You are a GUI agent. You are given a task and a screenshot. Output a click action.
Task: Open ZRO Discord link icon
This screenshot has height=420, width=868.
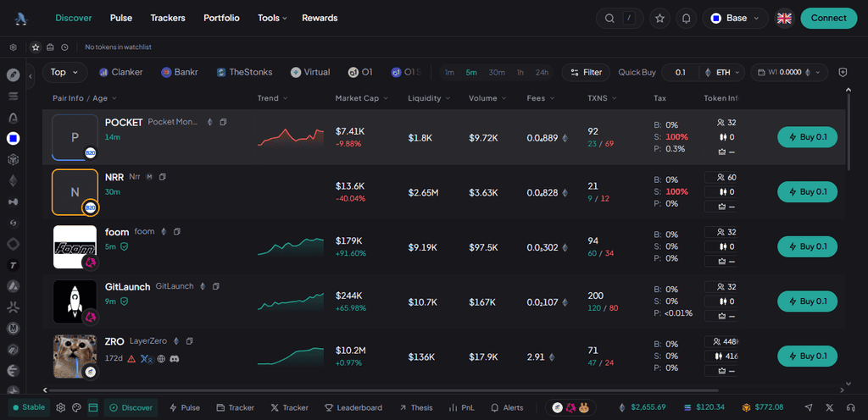[x=175, y=358]
